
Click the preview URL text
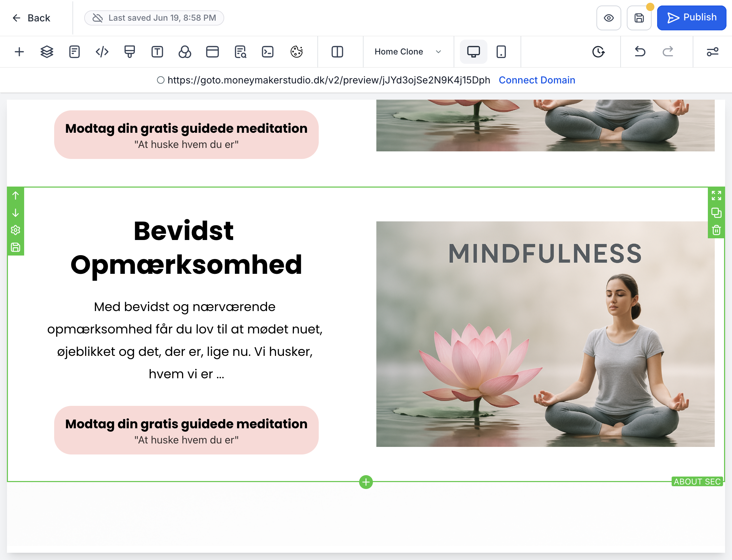click(329, 80)
